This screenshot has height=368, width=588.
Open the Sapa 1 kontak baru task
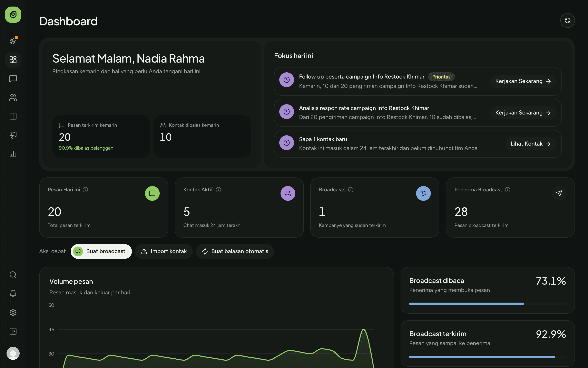418,144
